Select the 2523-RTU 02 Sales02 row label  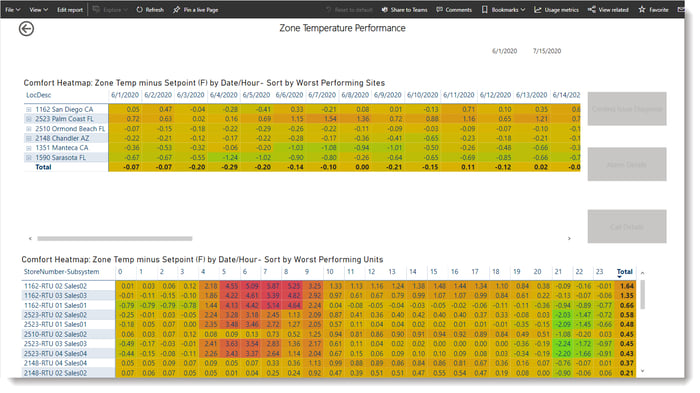[55, 315]
